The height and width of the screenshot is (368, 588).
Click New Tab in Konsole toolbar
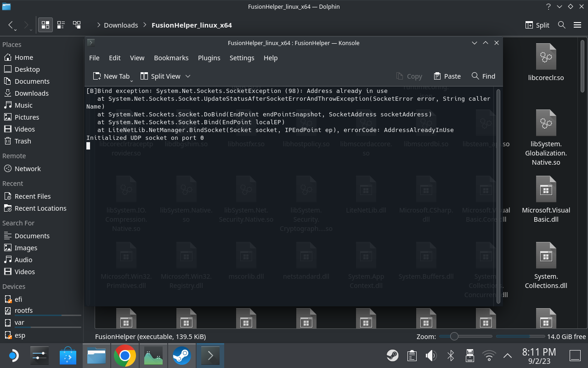(x=111, y=76)
